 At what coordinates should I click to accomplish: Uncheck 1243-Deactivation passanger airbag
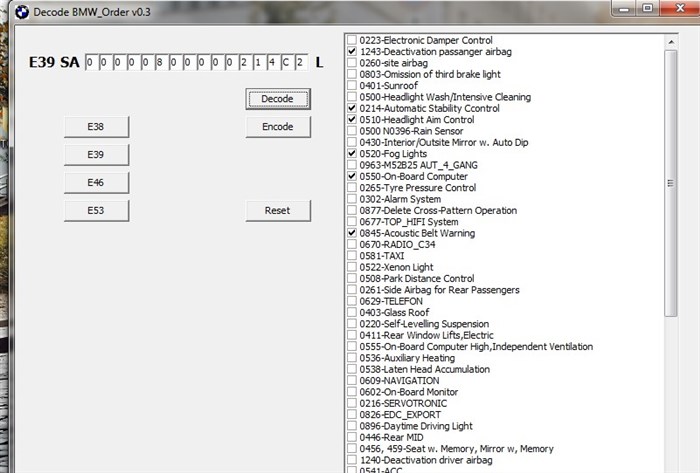(x=352, y=51)
